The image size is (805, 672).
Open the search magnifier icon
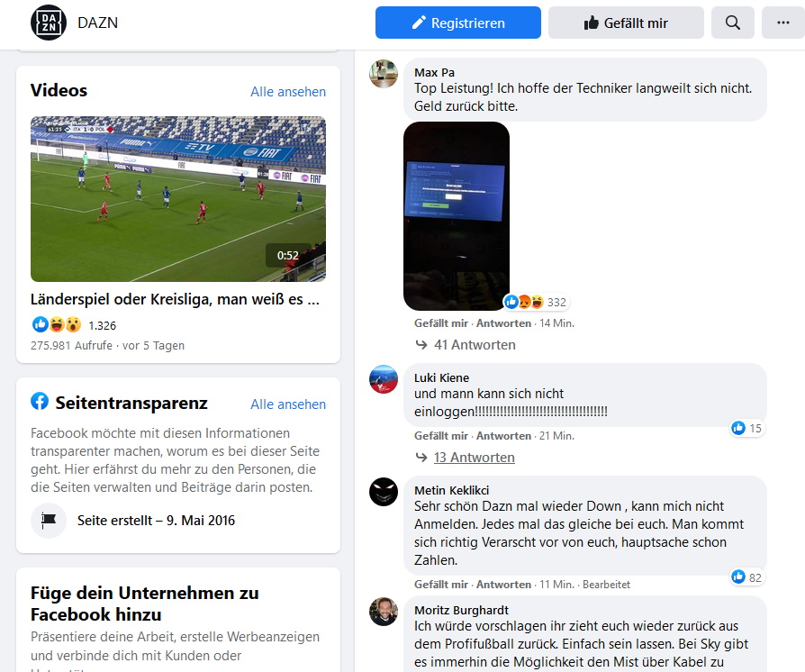coord(733,23)
